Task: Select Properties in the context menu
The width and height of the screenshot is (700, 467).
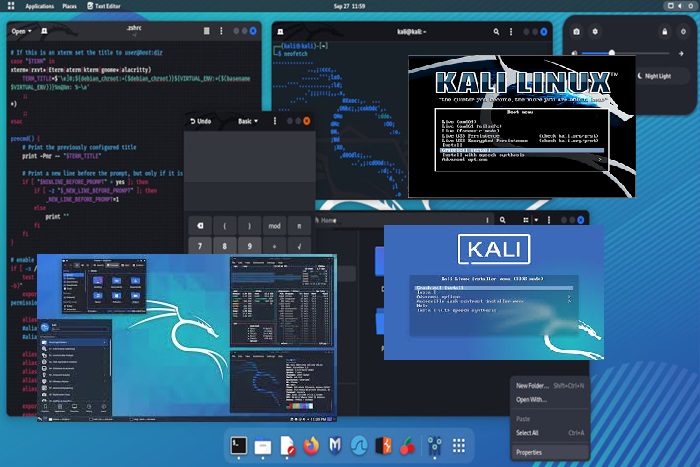Action: point(529,452)
